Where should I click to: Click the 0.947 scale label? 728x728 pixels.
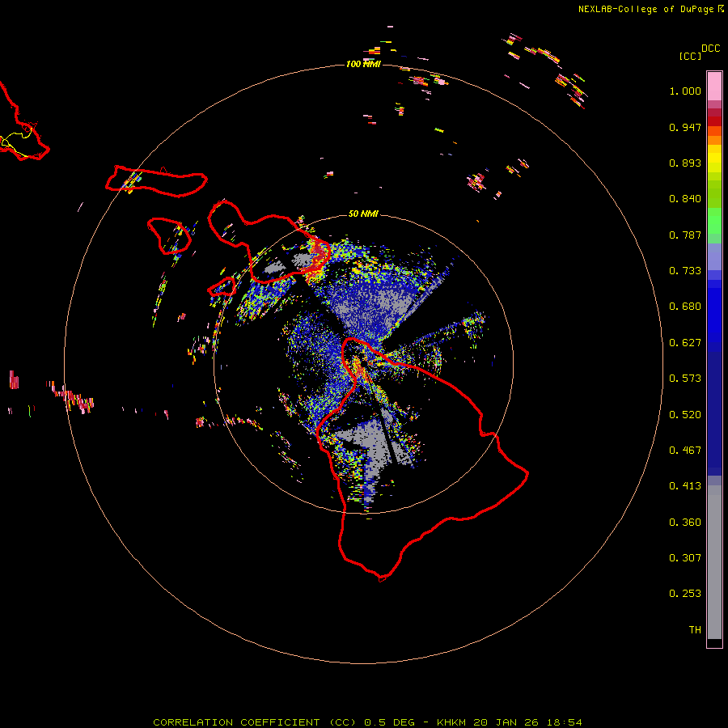tap(685, 127)
